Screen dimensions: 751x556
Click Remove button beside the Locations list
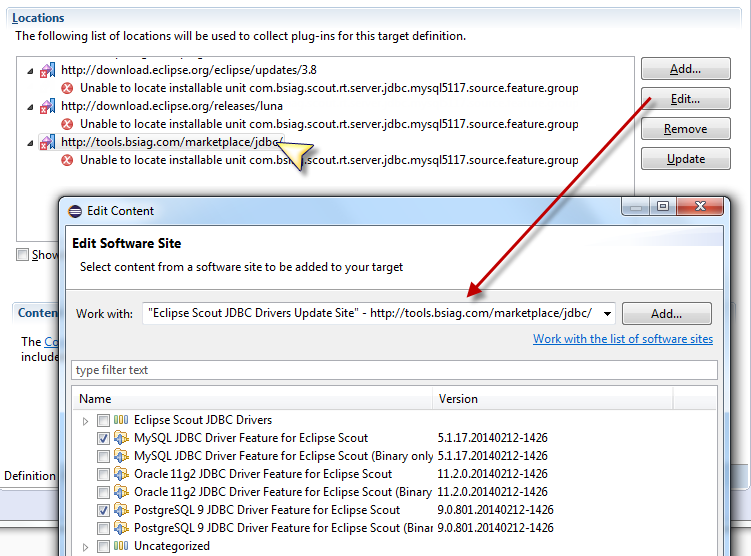click(685, 129)
